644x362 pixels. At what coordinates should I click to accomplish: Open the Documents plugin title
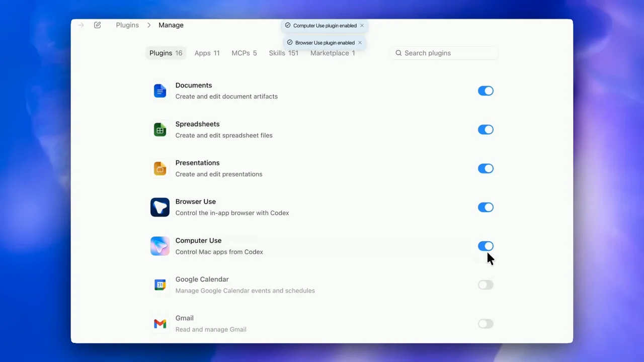(x=194, y=85)
